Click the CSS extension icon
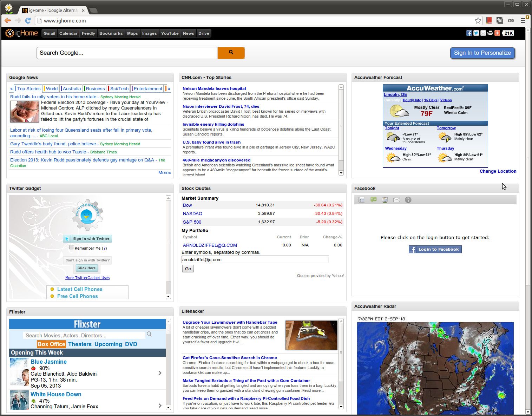The height and width of the screenshot is (416, 532). tap(511, 21)
